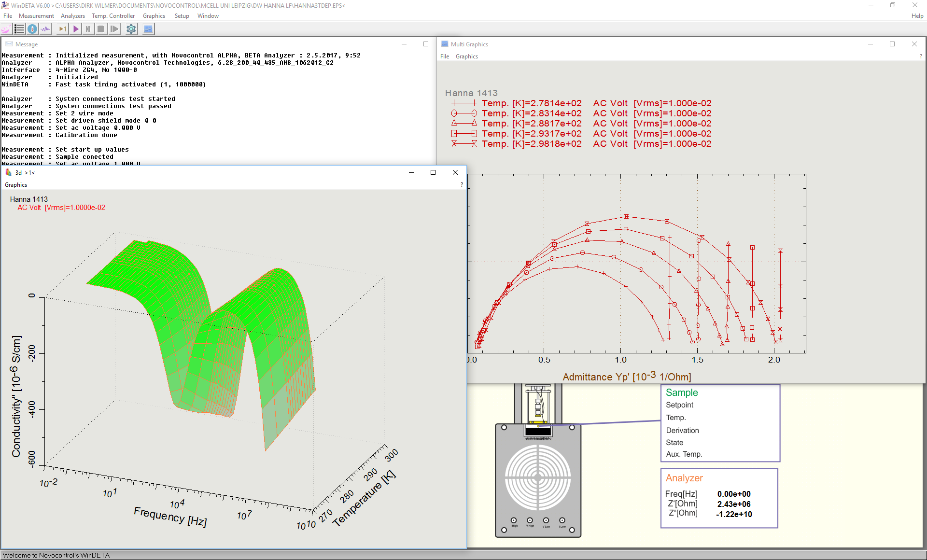This screenshot has width=927, height=560.
Task: Open the sample specification (pink dish) icon
Action: (x=6, y=29)
